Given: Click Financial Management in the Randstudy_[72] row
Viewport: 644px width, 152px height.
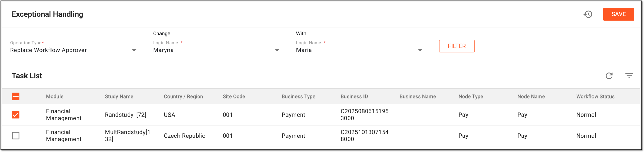Looking at the screenshot, I should point(64,115).
